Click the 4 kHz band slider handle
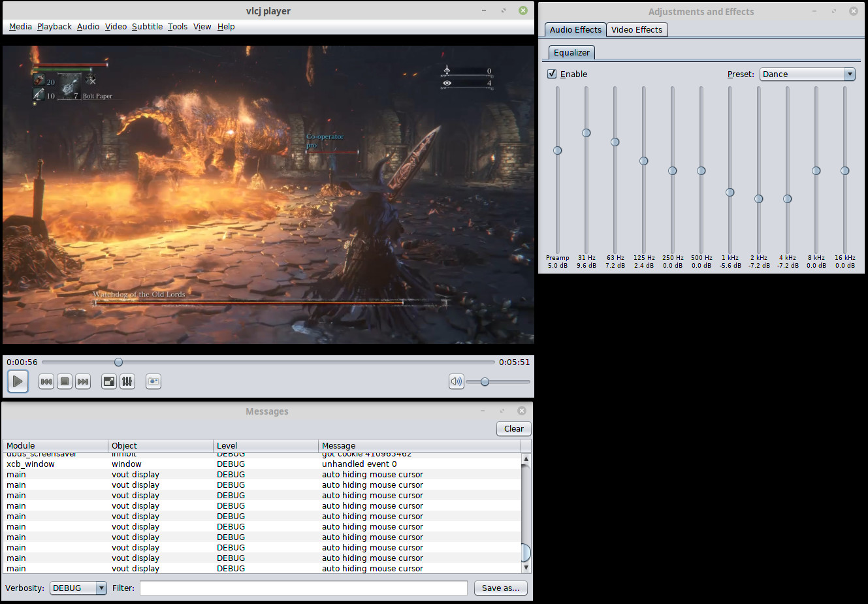This screenshot has height=604, width=868. pyautogui.click(x=788, y=199)
